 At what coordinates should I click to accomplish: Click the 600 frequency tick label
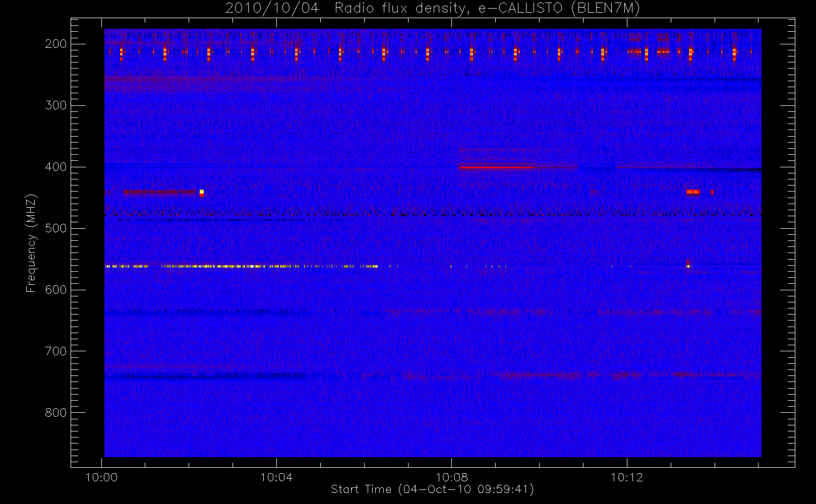56,290
